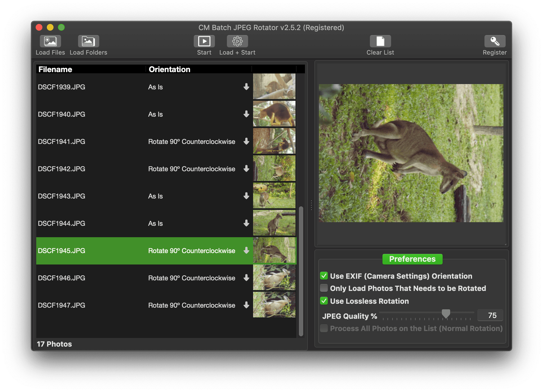Open orientation dropdown for DSCF1947.JPG
Image resolution: width=543 pixels, height=392 pixels.
246,305
